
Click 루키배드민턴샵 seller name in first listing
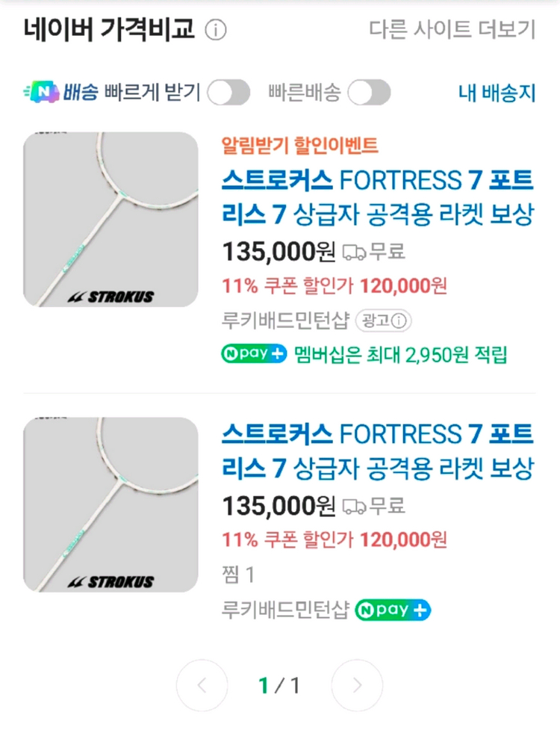point(286,321)
